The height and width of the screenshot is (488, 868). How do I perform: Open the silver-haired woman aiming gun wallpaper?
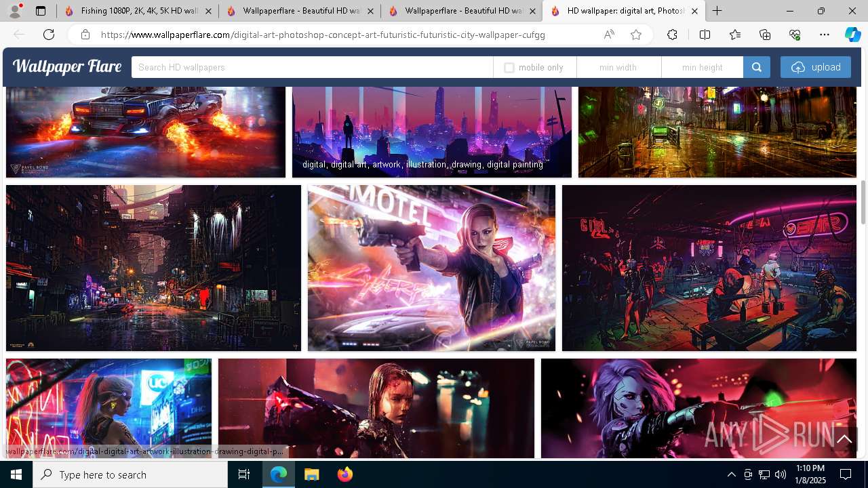[698, 409]
